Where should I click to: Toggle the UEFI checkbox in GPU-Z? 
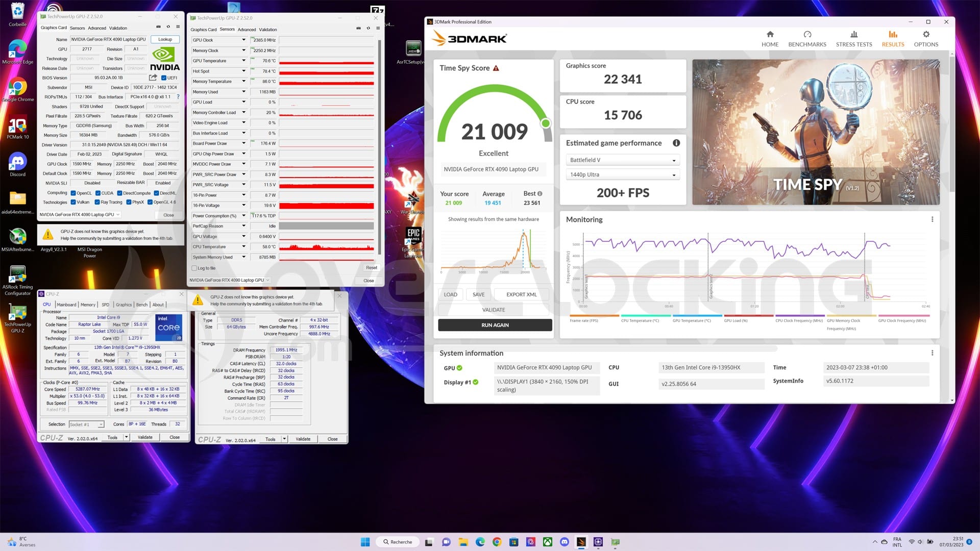pos(164,78)
